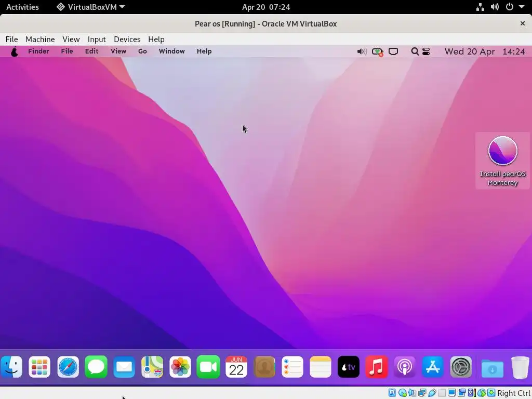The width and height of the screenshot is (532, 399).
Task: Open System Preferences gear in dock
Action: 461,367
